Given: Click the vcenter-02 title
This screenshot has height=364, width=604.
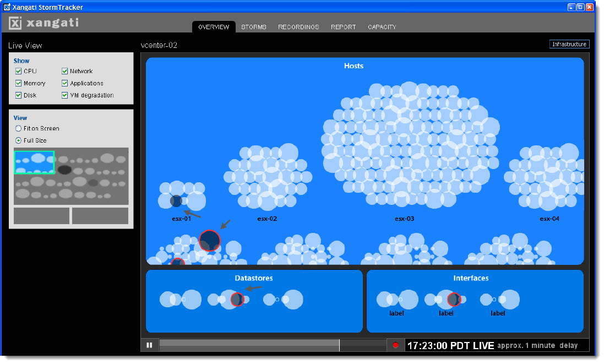Looking at the screenshot, I should 159,45.
